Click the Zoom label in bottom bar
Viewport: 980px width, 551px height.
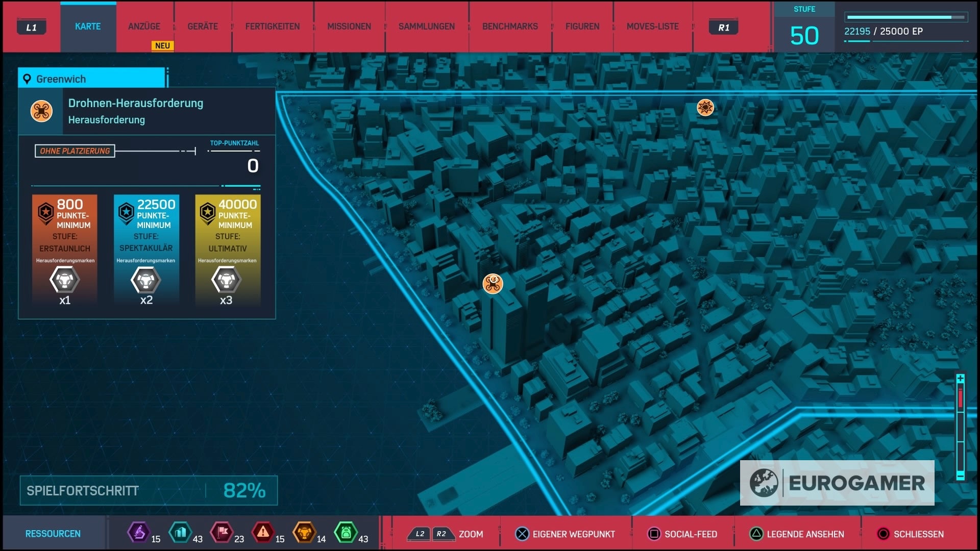[x=471, y=534]
